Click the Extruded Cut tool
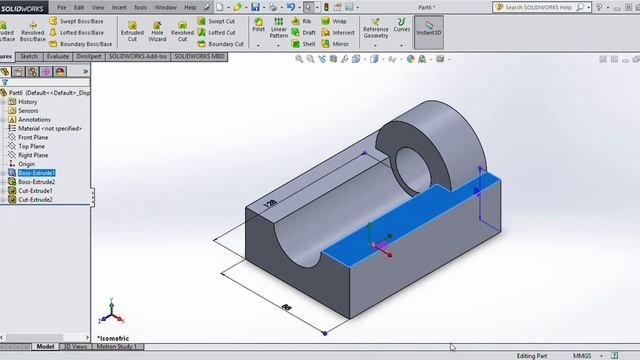 132,32
